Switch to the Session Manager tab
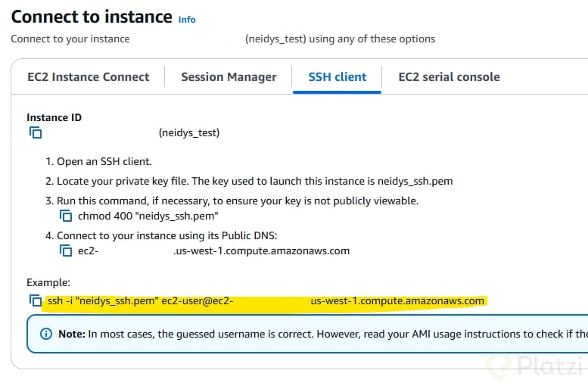This screenshot has width=588, height=386. click(229, 76)
